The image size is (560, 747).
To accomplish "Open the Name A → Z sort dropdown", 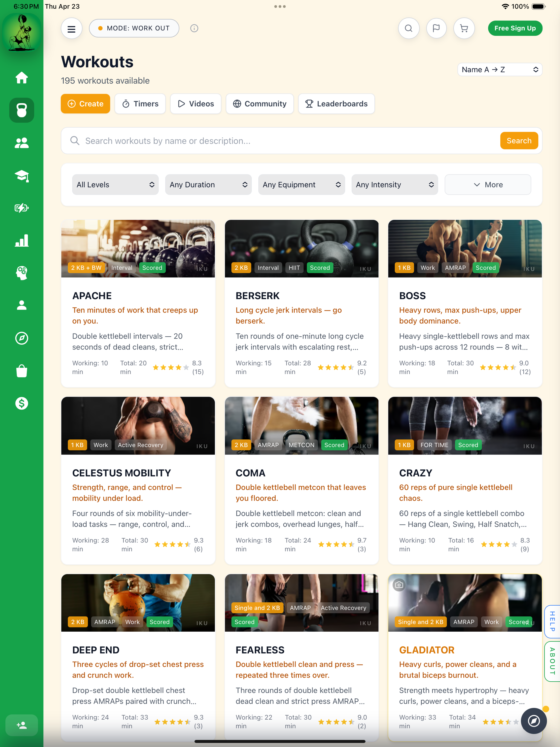I will [500, 69].
